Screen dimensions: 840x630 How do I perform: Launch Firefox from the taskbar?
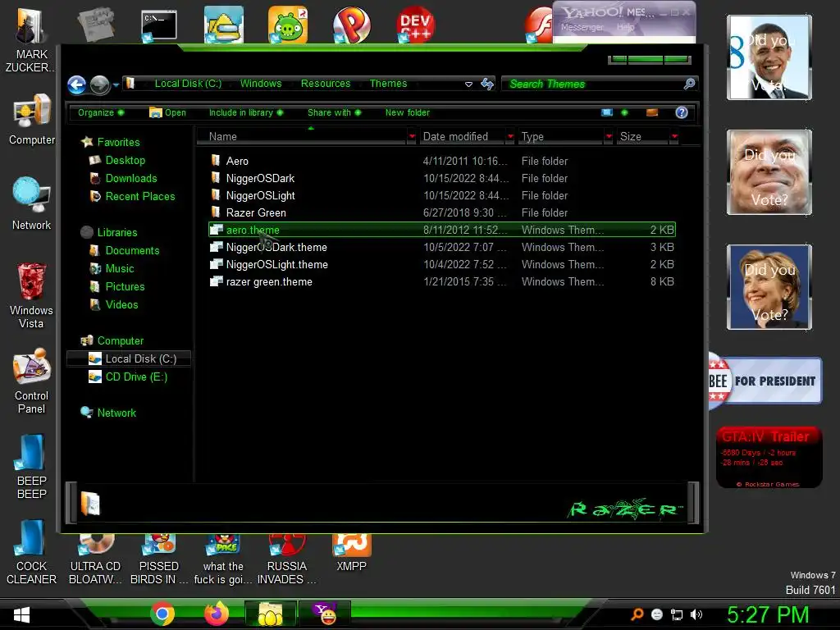pyautogui.click(x=217, y=614)
